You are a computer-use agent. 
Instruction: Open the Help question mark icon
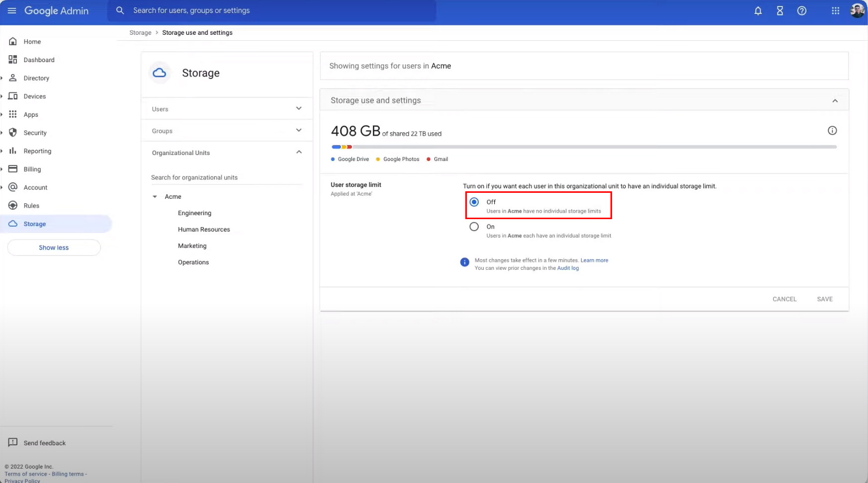coord(801,11)
